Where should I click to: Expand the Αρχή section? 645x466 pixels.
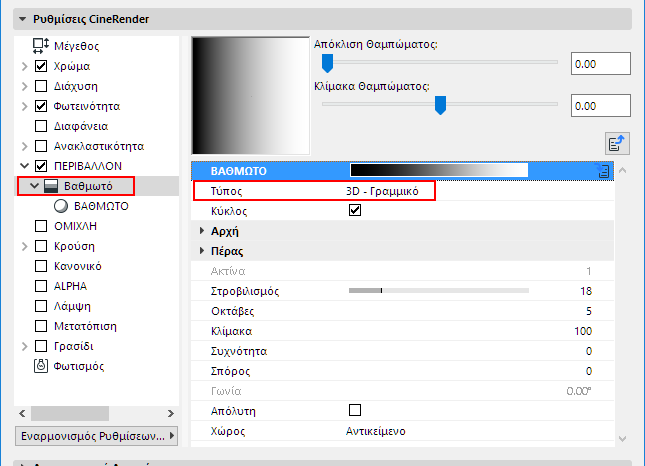(x=202, y=231)
